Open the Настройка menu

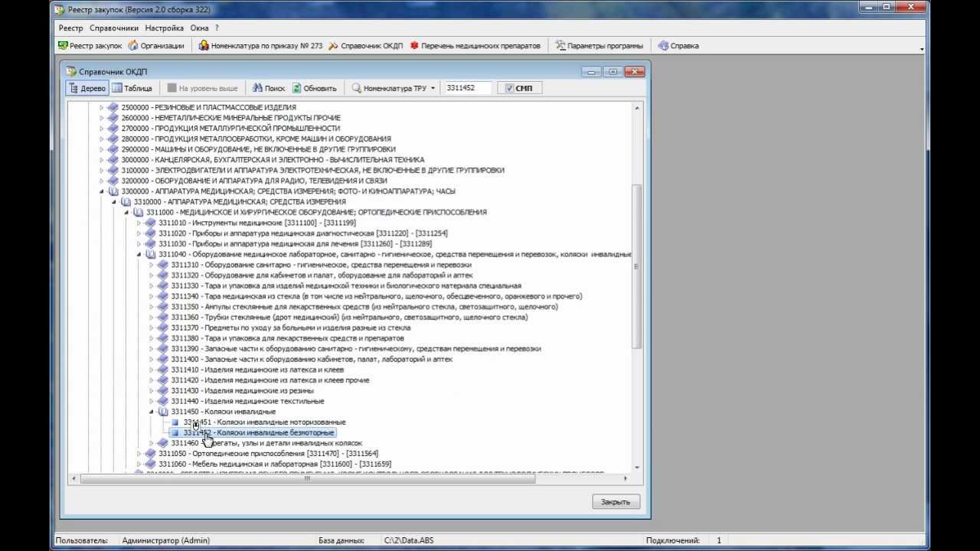click(x=165, y=28)
